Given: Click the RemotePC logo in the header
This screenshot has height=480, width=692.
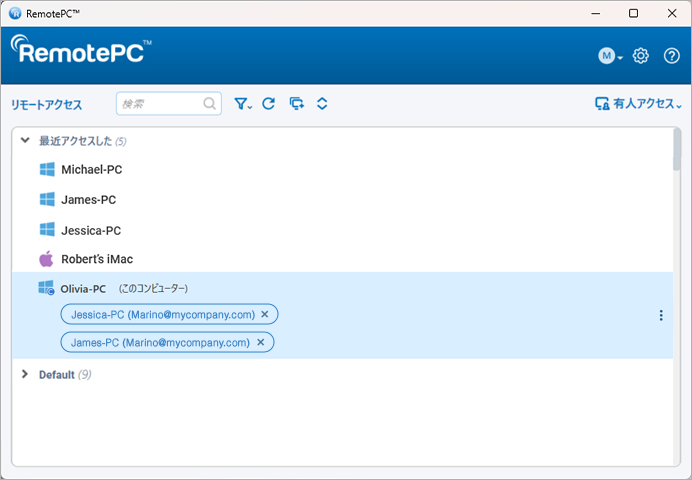Looking at the screenshot, I should (81, 49).
